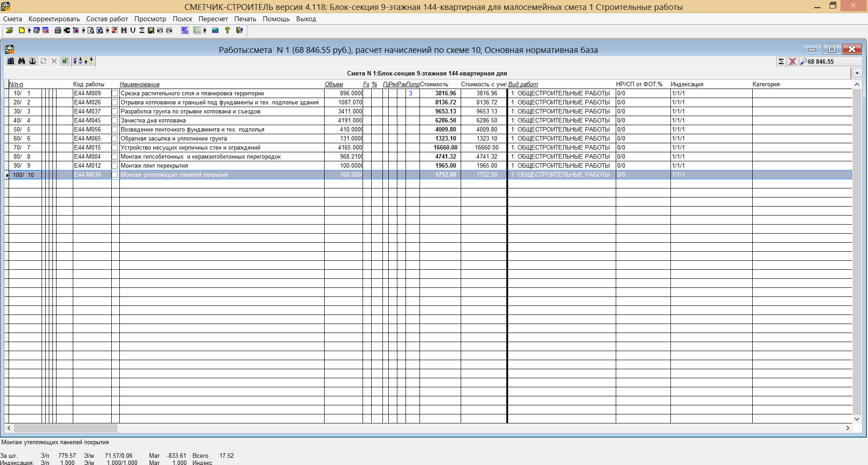This screenshot has width=868, height=465.
Task: Print using the printer icon in main toolbar
Action: [x=58, y=30]
